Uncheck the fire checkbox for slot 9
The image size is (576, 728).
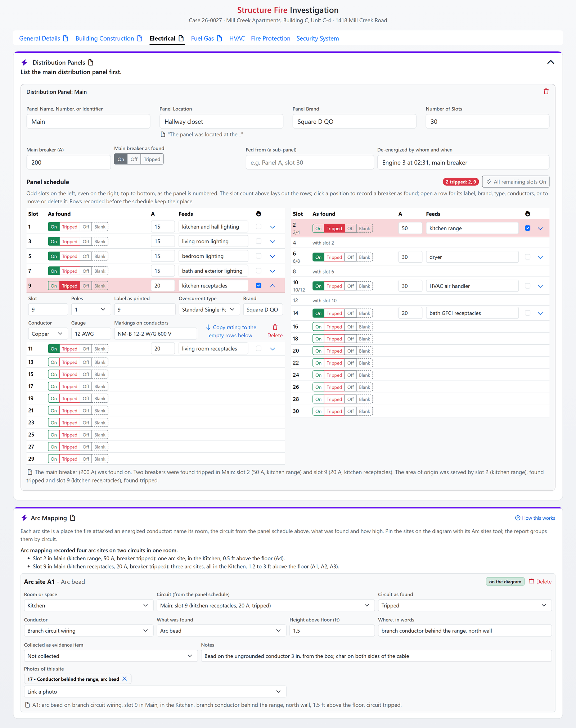coord(258,285)
